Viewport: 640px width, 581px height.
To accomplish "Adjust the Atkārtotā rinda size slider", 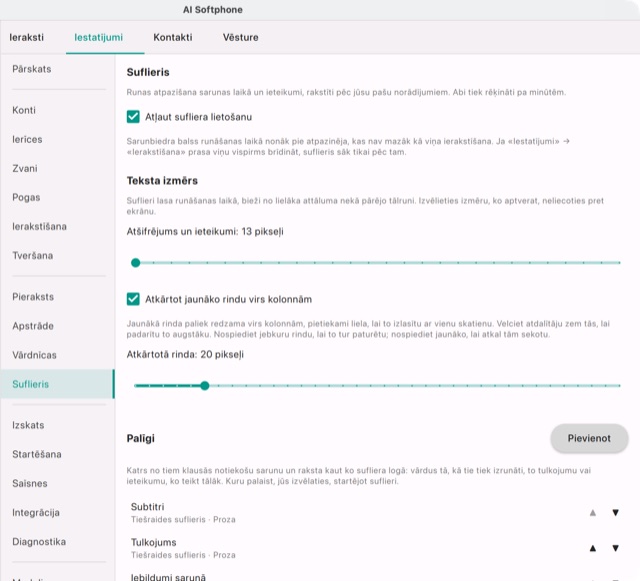I will (378, 385).
